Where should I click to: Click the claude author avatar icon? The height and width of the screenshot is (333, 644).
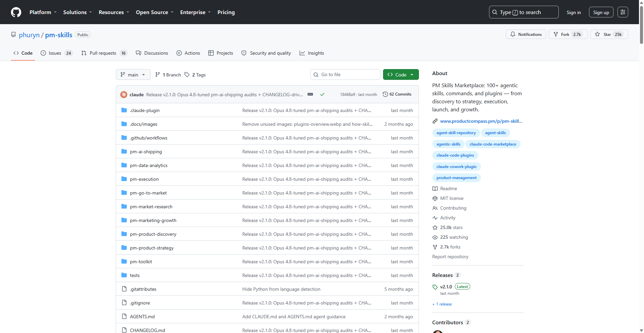tap(123, 95)
